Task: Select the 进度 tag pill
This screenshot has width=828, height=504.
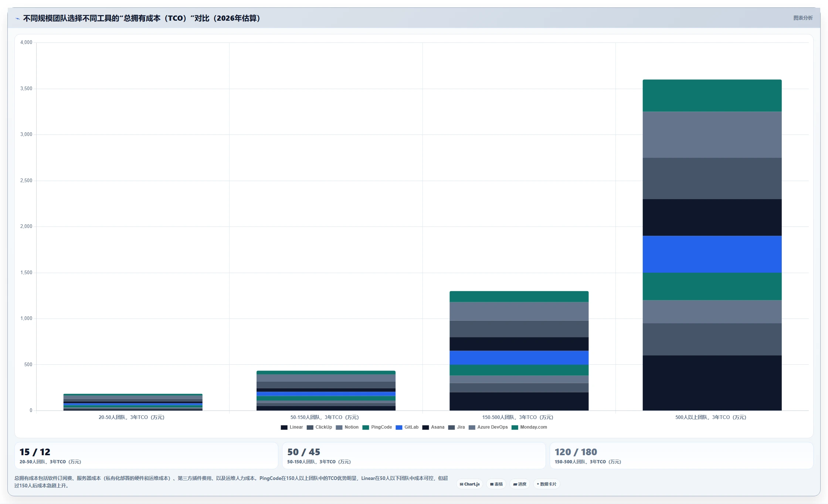Action: click(x=520, y=484)
